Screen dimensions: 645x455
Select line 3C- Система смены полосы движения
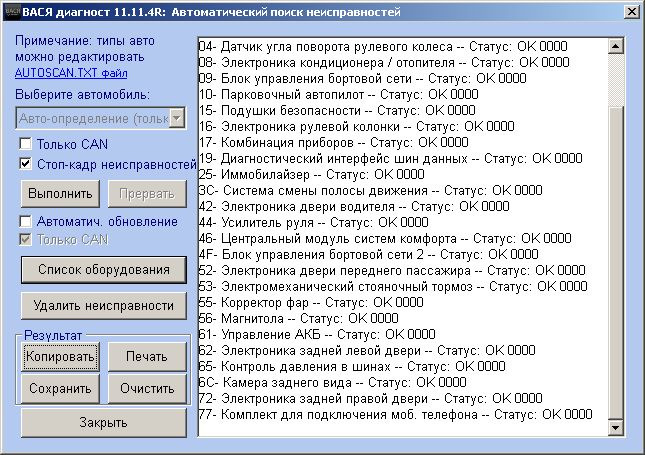tap(371, 191)
